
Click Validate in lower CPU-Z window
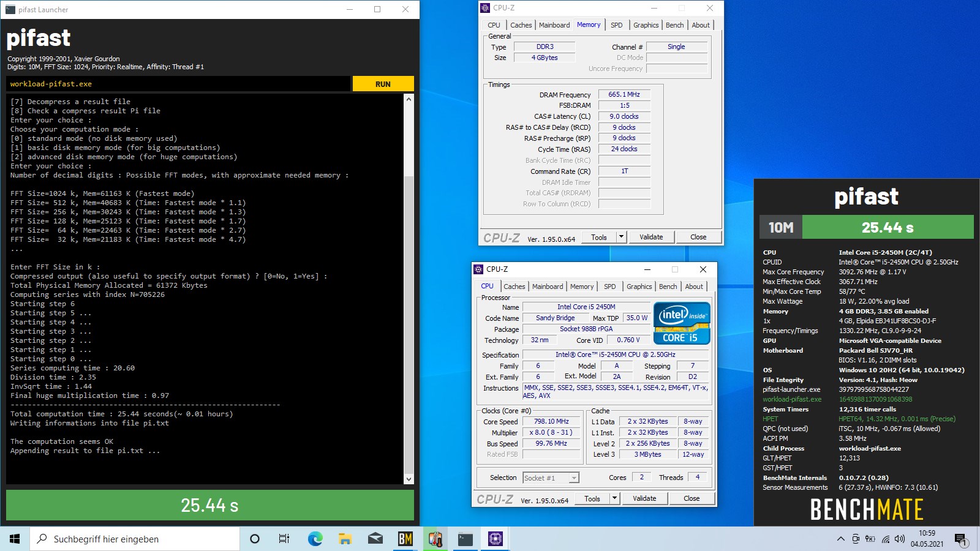644,498
